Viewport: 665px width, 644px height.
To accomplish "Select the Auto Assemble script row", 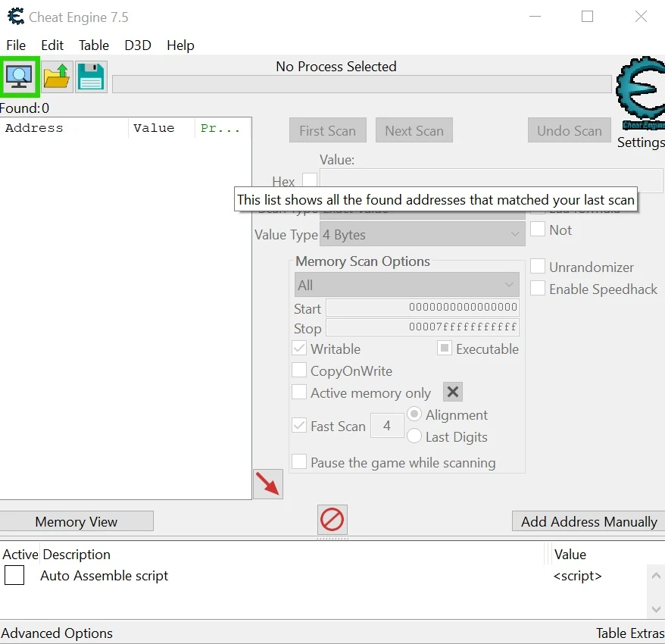I will (x=323, y=576).
